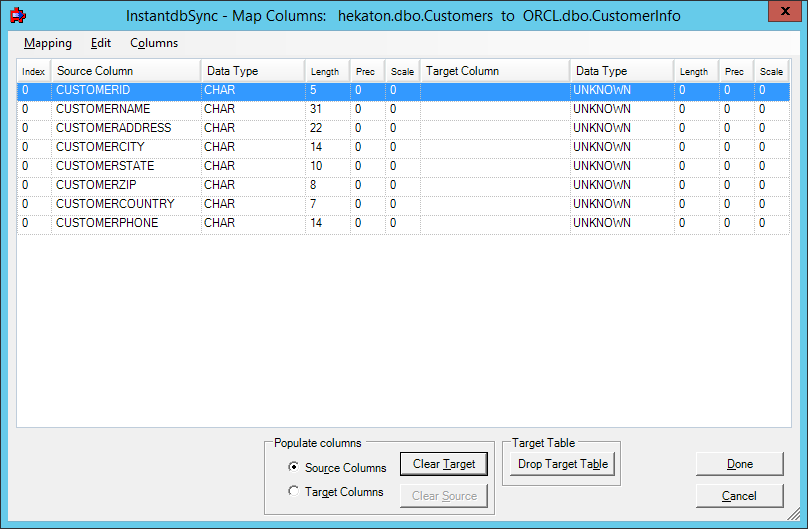Close the Map Columns window

[785, 11]
